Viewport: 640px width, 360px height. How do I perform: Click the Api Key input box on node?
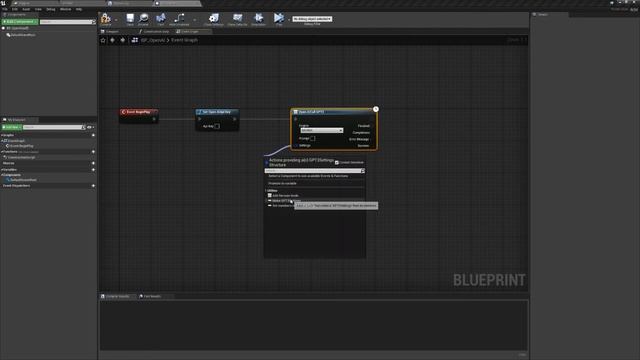[x=217, y=126]
